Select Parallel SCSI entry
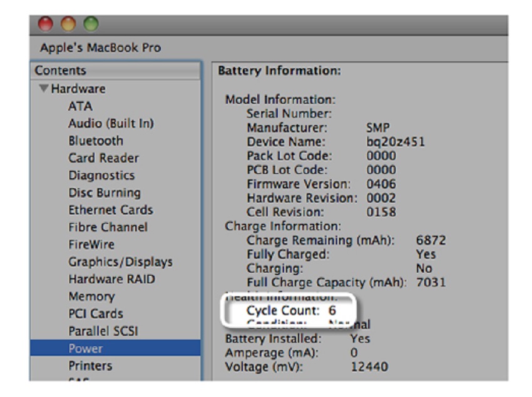This screenshot has height=397, width=532. pos(103,331)
